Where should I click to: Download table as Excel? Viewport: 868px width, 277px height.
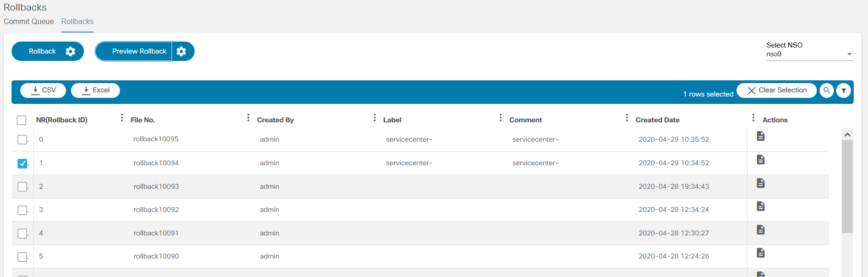95,90
